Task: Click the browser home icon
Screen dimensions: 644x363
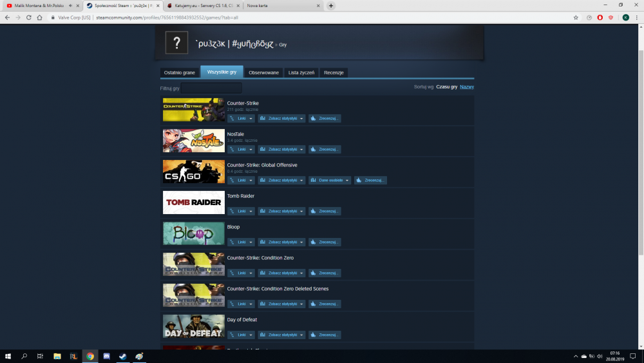Action: click(x=39, y=17)
